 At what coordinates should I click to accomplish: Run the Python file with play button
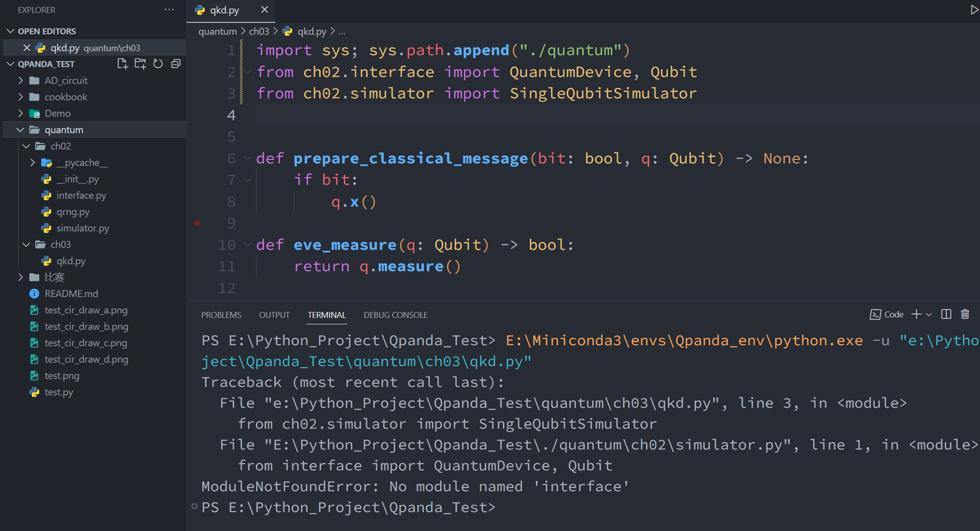974,10
